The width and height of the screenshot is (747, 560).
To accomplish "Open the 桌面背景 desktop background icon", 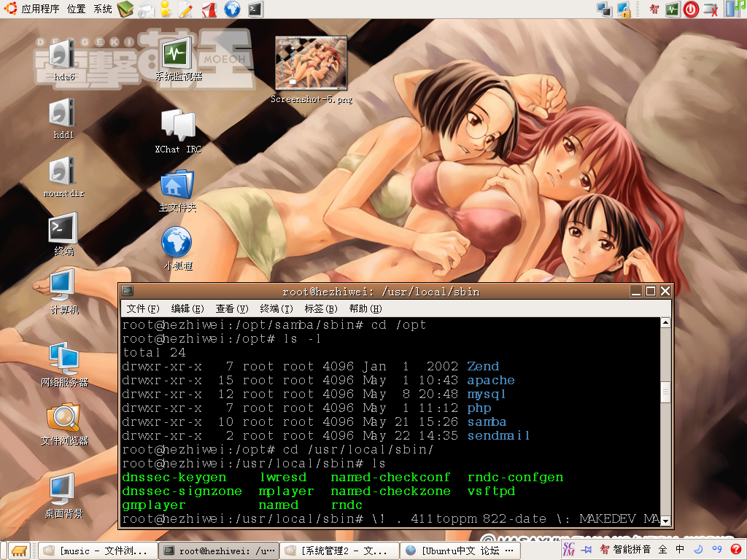I will [x=63, y=496].
